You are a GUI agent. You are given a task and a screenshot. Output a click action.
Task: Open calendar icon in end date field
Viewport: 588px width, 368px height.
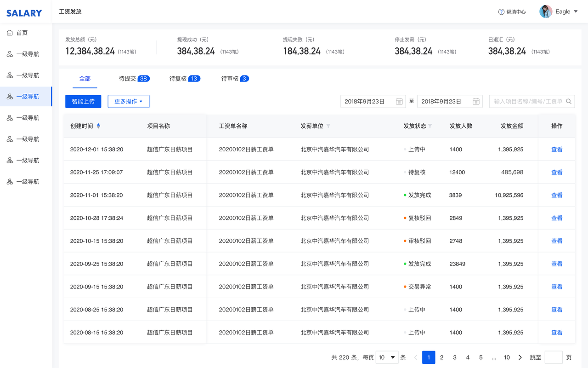pyautogui.click(x=476, y=102)
